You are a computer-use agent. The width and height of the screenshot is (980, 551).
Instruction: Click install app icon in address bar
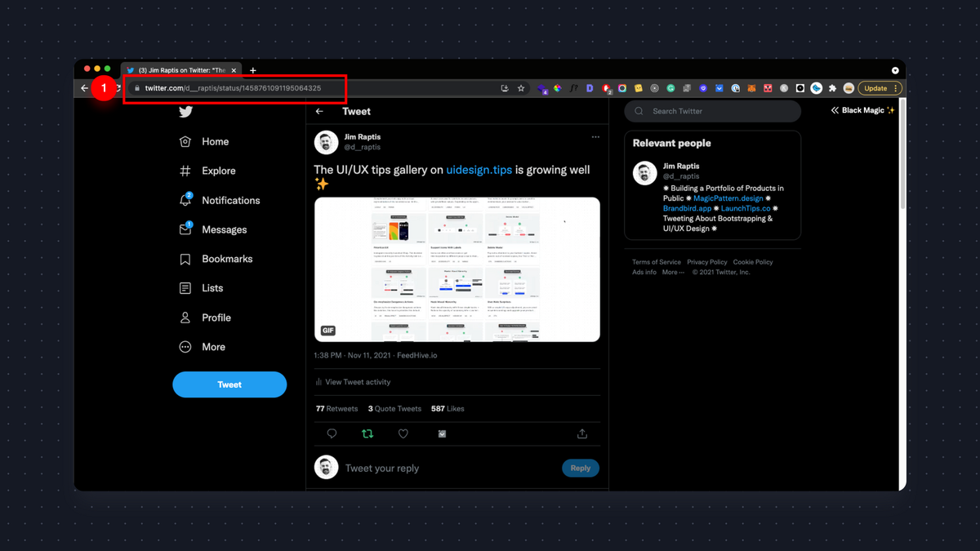(x=505, y=88)
